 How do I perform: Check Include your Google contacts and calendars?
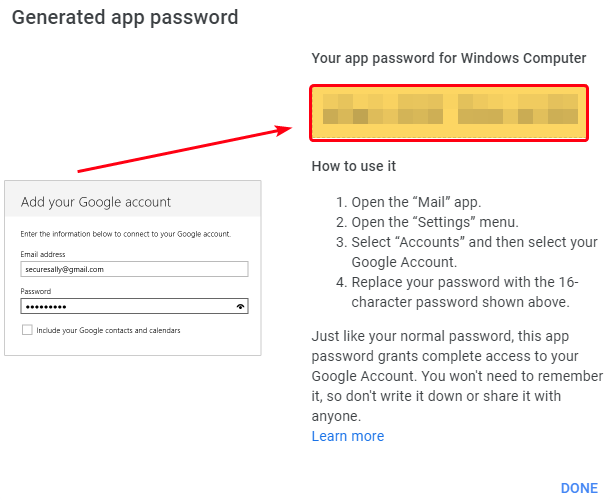click(25, 330)
